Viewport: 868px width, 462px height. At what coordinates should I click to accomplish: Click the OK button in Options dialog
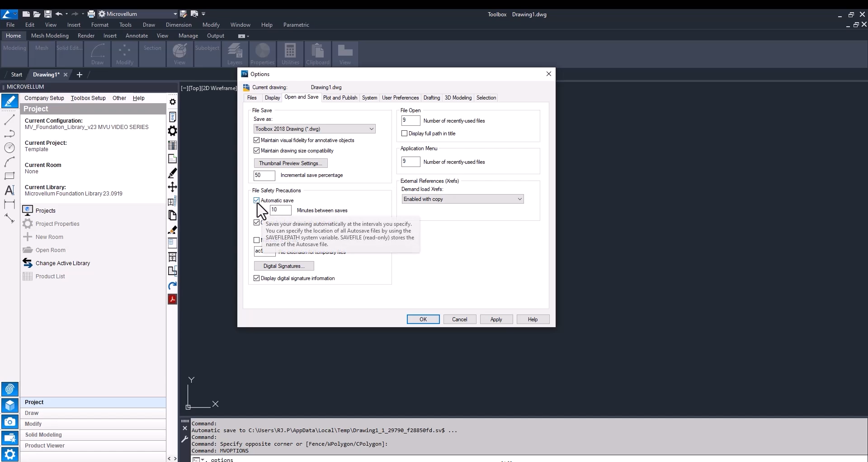[423, 319]
